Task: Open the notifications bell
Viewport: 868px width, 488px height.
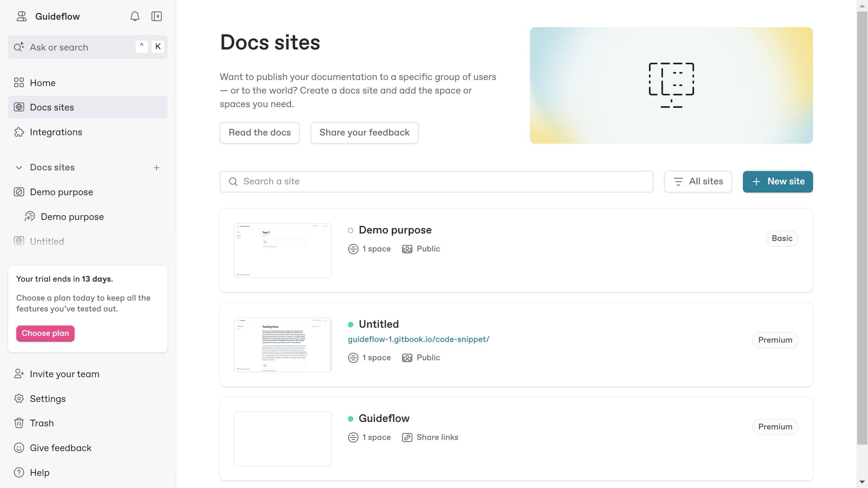Action: [x=135, y=16]
